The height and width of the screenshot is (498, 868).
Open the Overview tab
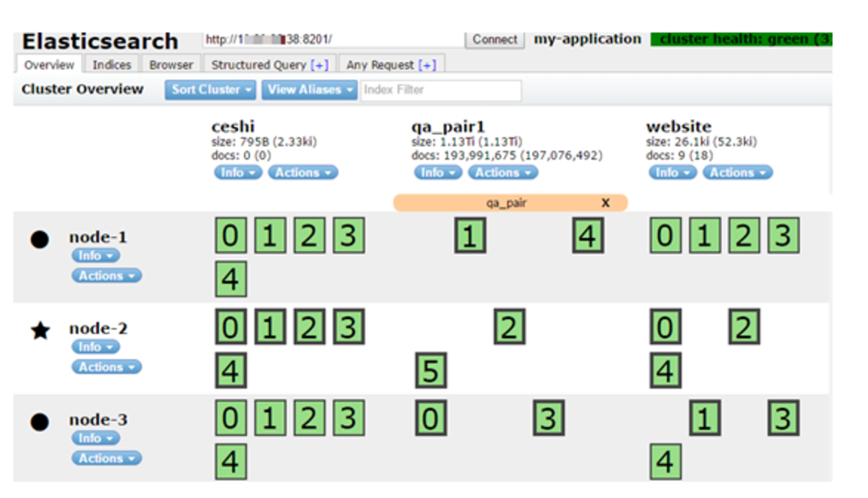pyautogui.click(x=50, y=65)
